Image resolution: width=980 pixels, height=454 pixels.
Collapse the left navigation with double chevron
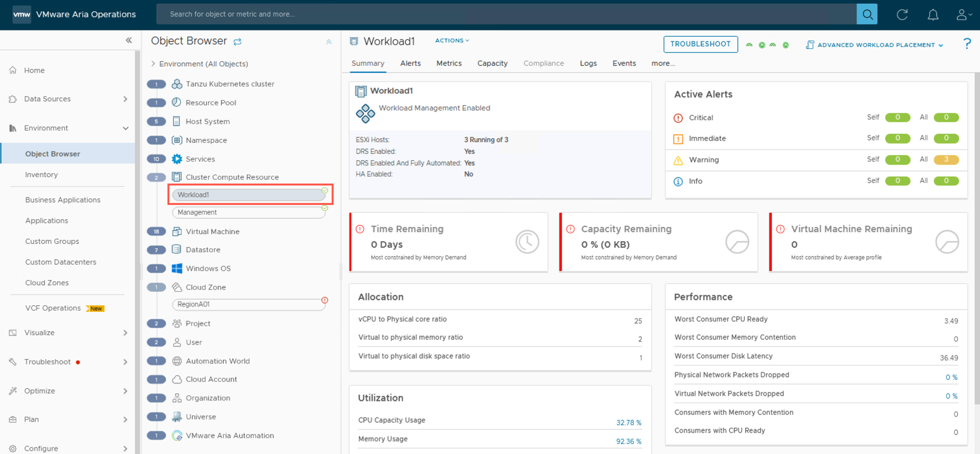pos(129,40)
